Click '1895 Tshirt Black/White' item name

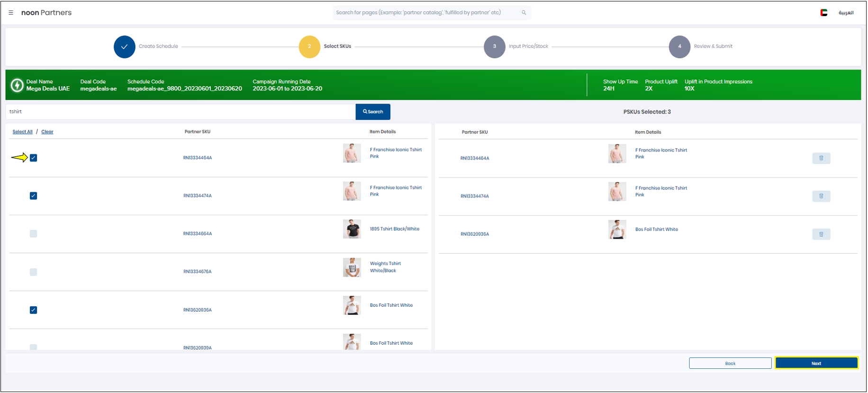click(395, 229)
